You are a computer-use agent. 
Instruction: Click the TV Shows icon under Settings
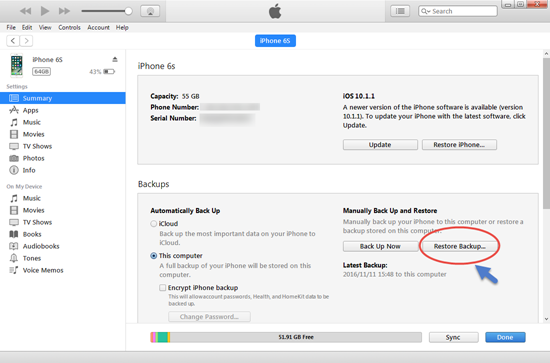[14, 146]
